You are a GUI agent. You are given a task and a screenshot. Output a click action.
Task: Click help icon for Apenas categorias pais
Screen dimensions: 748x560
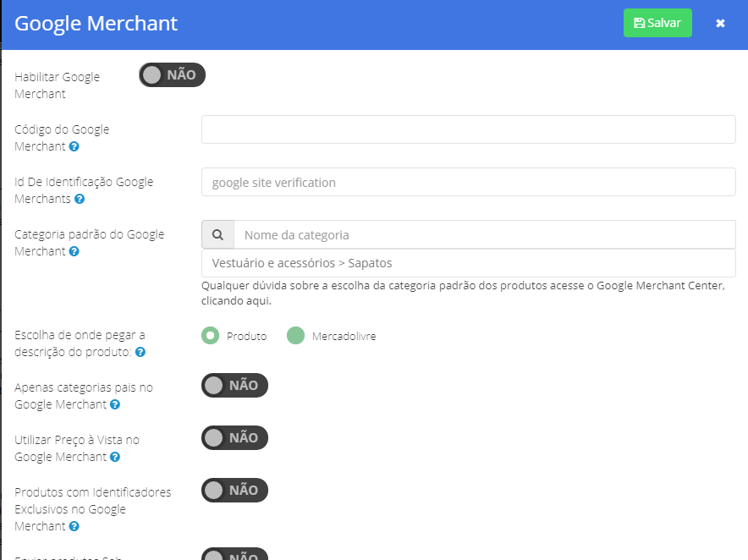pos(115,404)
